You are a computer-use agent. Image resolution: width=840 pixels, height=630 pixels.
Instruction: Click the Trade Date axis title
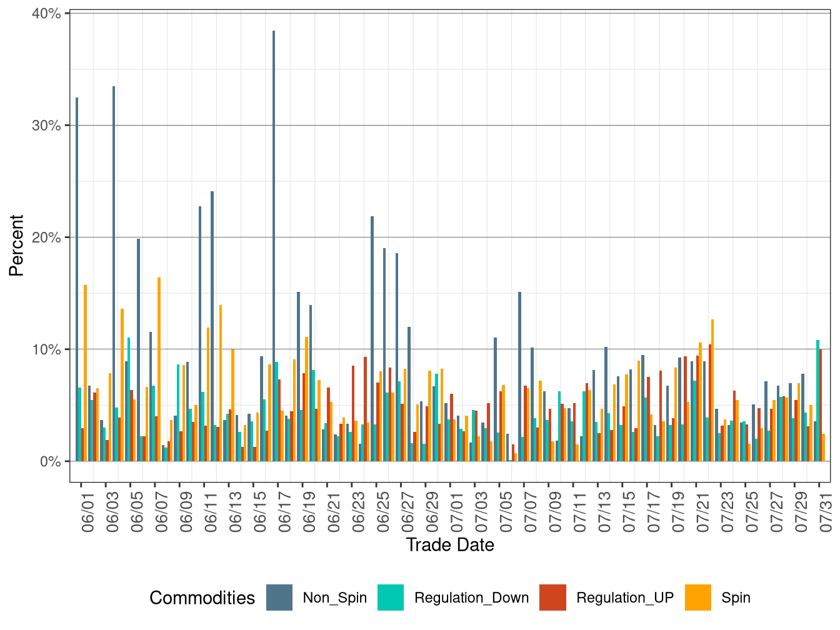(x=450, y=545)
